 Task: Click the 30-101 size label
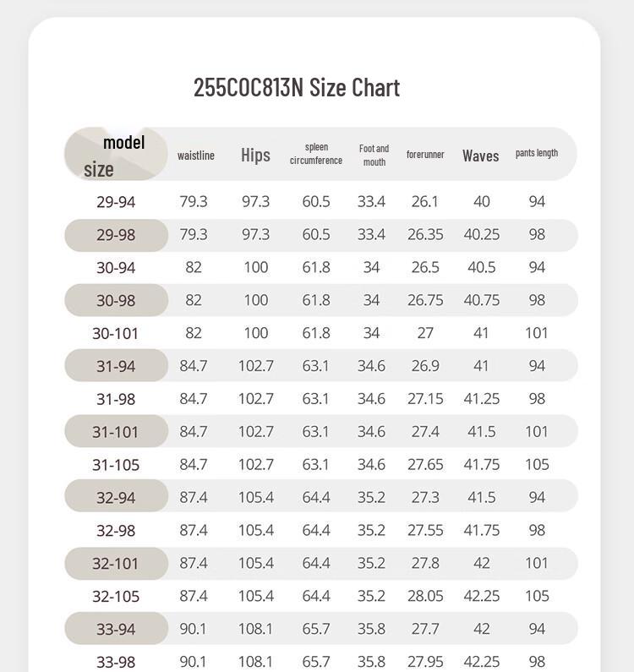point(115,333)
